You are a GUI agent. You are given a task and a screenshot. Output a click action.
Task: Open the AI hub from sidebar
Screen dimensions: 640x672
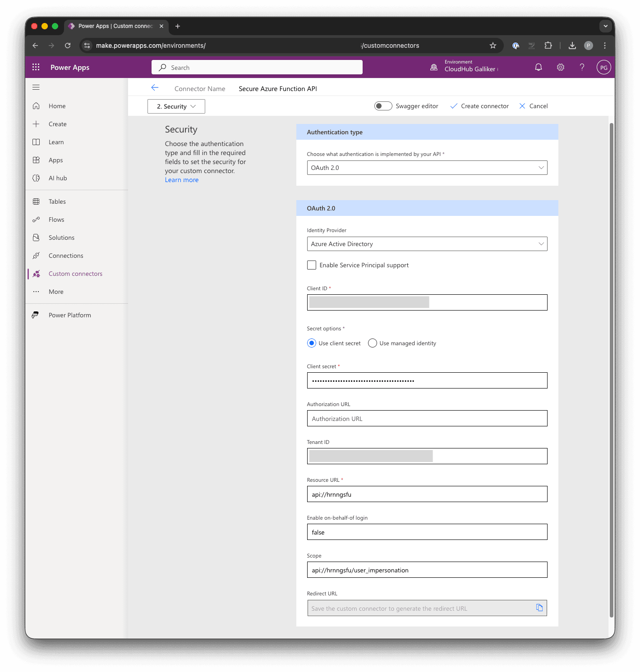[37, 178]
